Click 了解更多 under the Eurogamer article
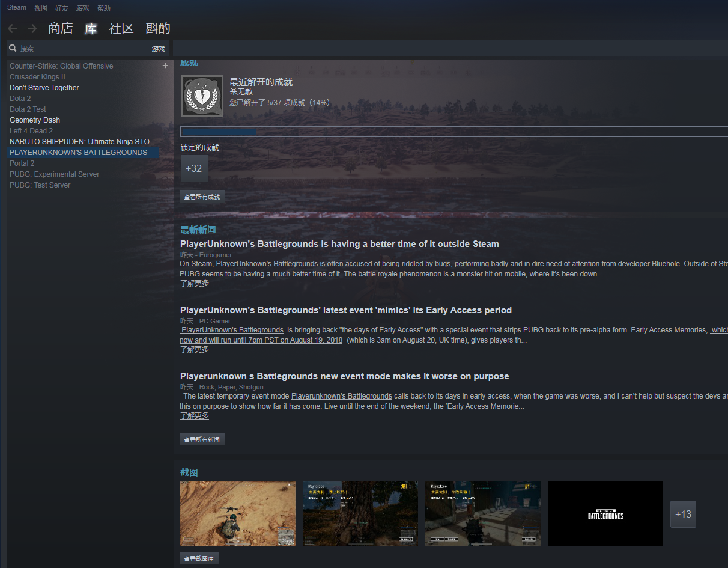This screenshot has height=568, width=728. 195,283
